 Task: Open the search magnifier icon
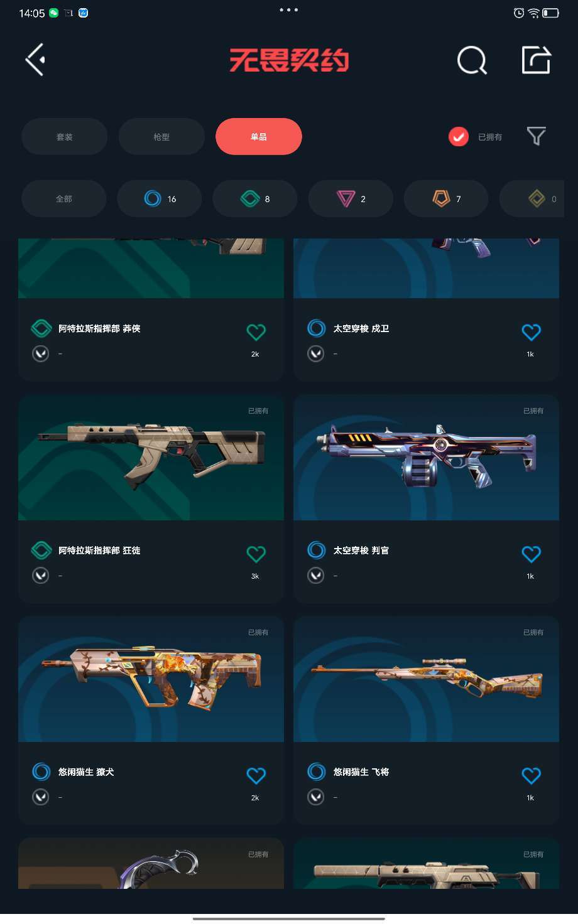coord(472,60)
